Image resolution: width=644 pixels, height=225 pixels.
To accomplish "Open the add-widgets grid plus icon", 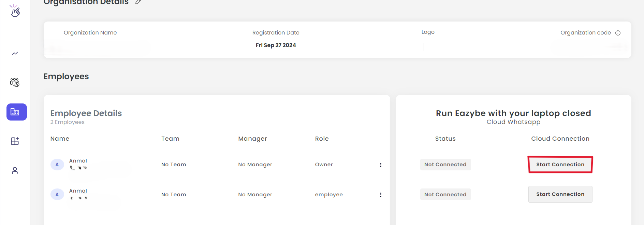I will click(x=15, y=141).
